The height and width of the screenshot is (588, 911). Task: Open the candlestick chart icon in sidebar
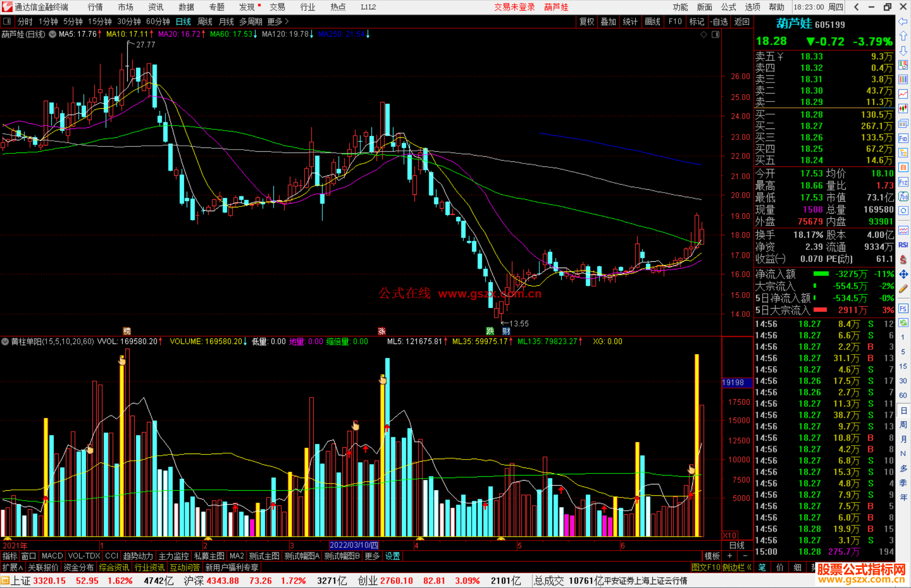903,109
